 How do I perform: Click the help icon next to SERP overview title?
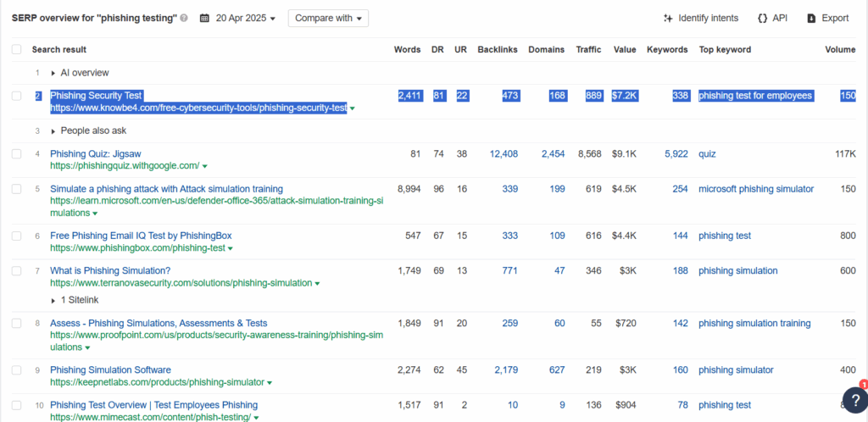(x=184, y=19)
